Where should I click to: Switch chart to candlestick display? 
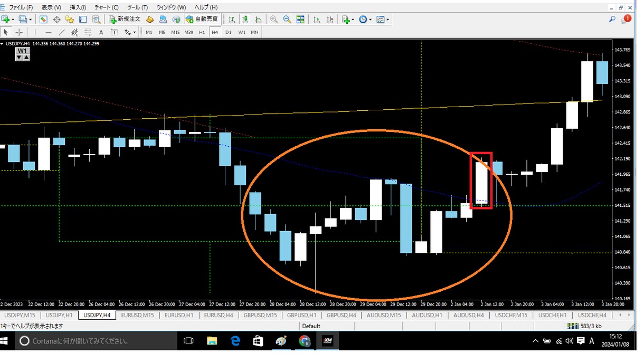[x=245, y=20]
